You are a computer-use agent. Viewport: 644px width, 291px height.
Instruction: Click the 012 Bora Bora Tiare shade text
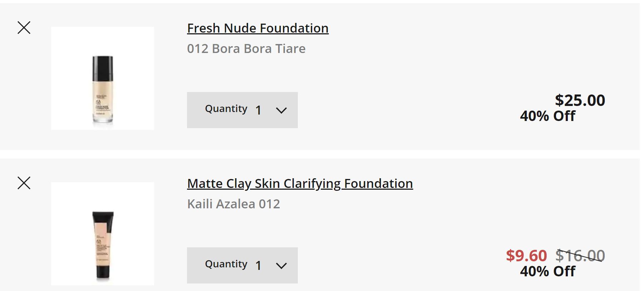[246, 49]
